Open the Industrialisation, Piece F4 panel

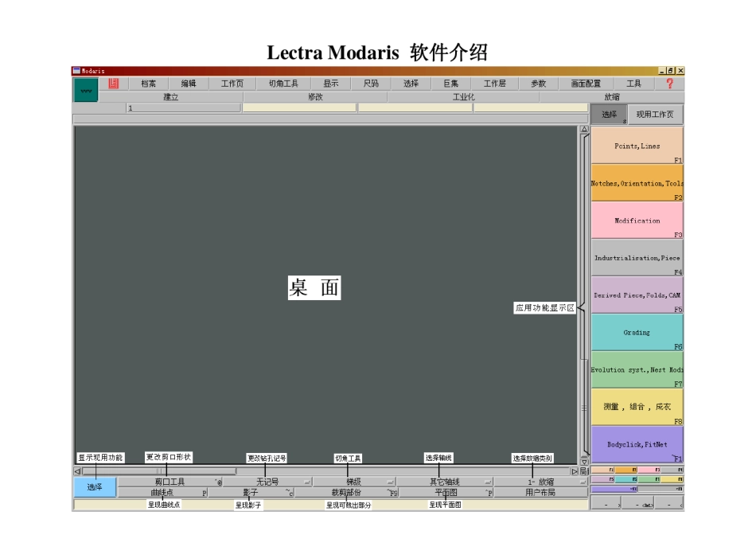pos(637,258)
